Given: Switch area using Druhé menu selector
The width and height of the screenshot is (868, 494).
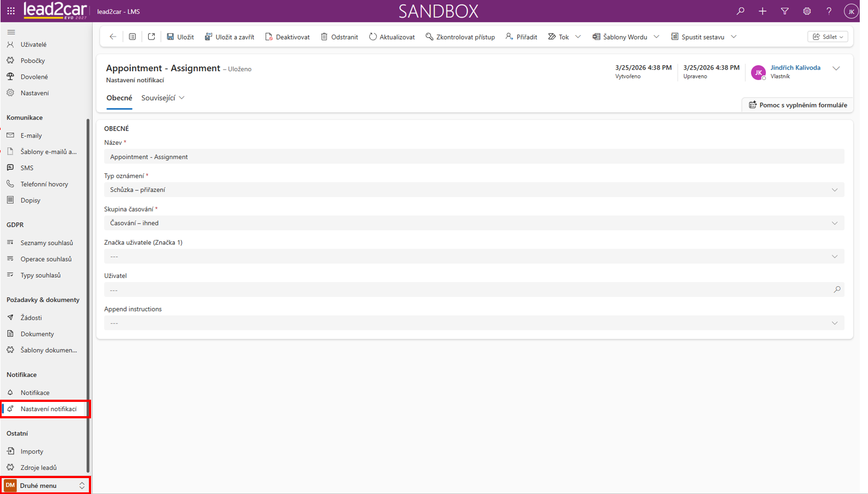Looking at the screenshot, I should 45,485.
